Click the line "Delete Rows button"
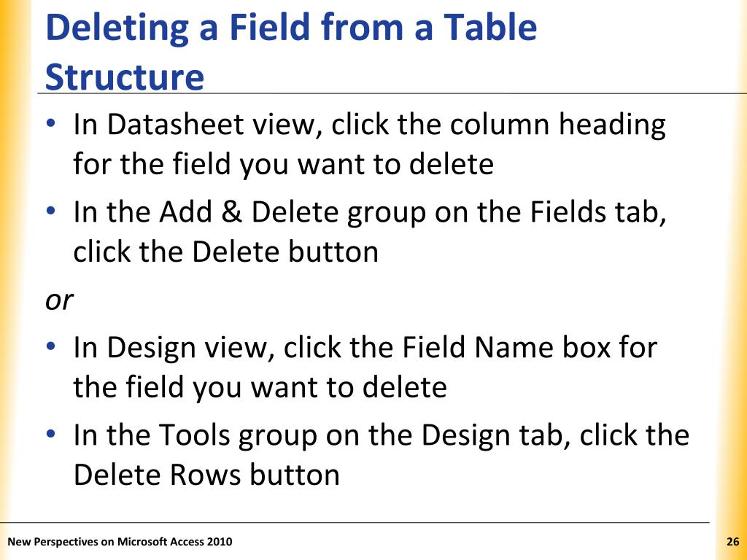The height and width of the screenshot is (560, 747). click(206, 475)
